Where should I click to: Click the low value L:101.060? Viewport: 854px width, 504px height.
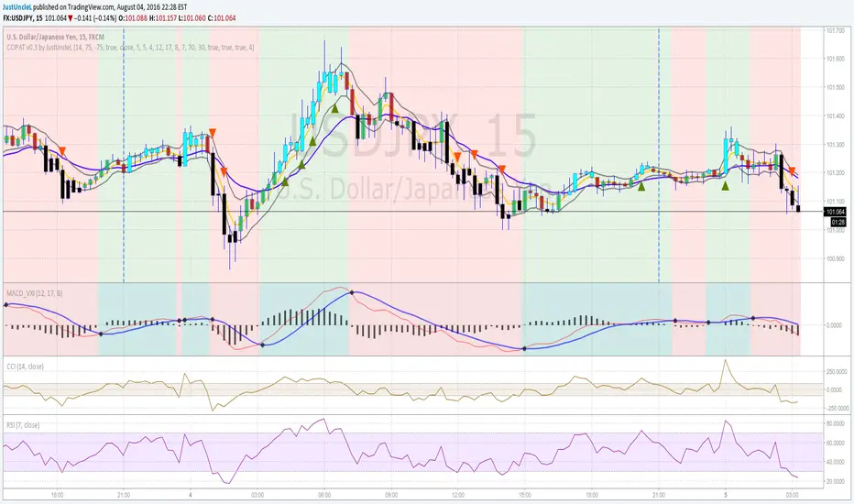coord(192,18)
